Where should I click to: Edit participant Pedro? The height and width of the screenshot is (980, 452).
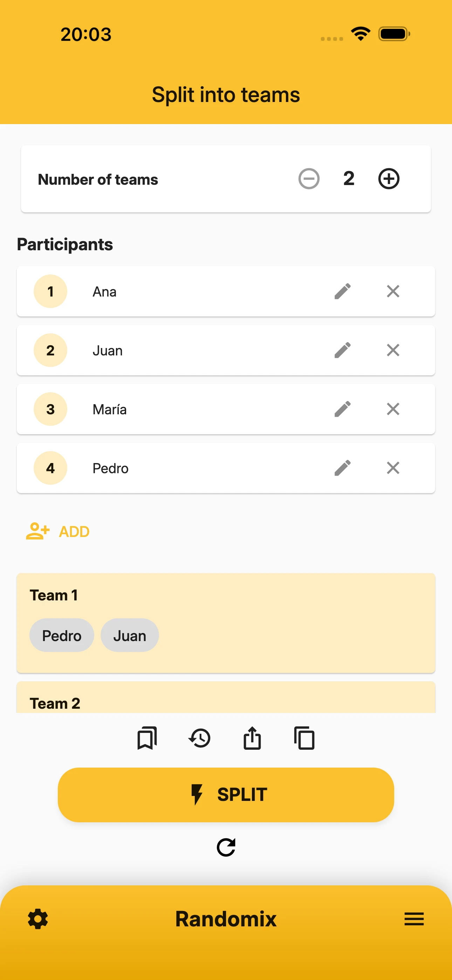pyautogui.click(x=342, y=468)
